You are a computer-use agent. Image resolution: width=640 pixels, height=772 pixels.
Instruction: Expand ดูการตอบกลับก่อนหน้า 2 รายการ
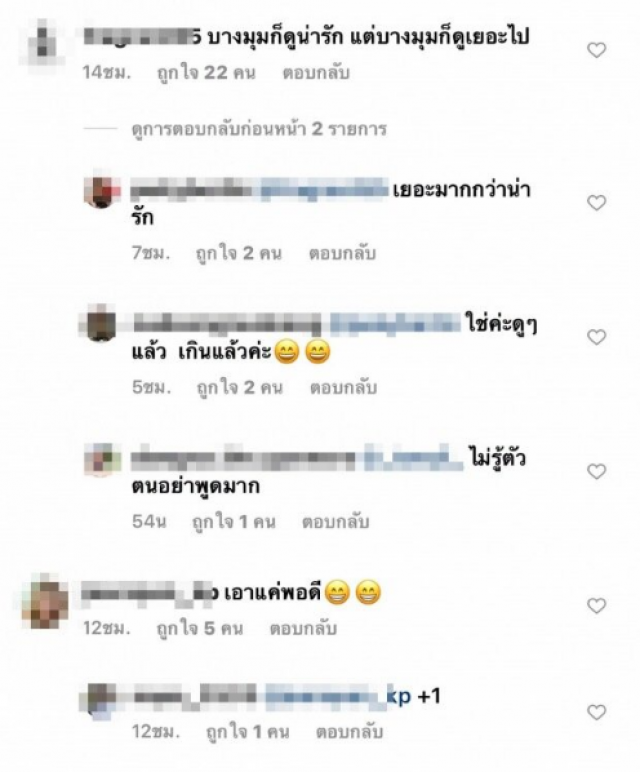click(259, 129)
